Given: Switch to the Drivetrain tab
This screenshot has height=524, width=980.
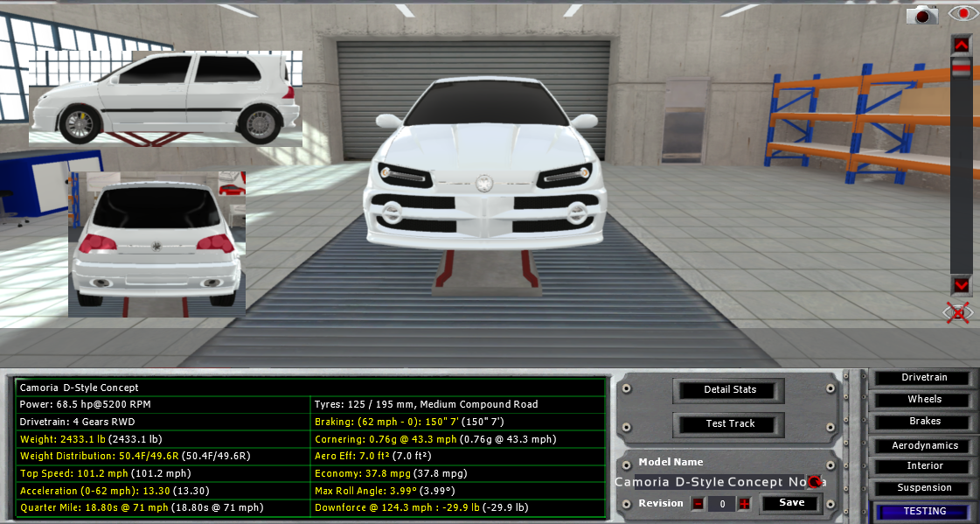Looking at the screenshot, I should 924,378.
